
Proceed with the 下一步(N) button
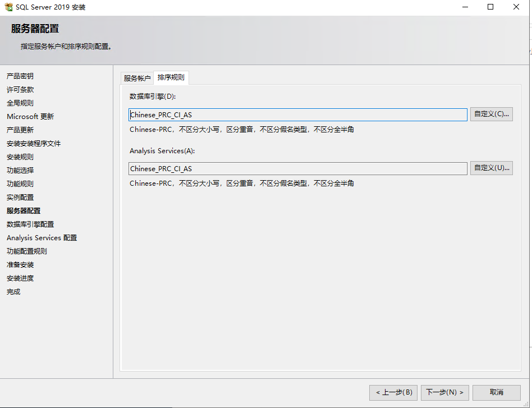pos(445,392)
